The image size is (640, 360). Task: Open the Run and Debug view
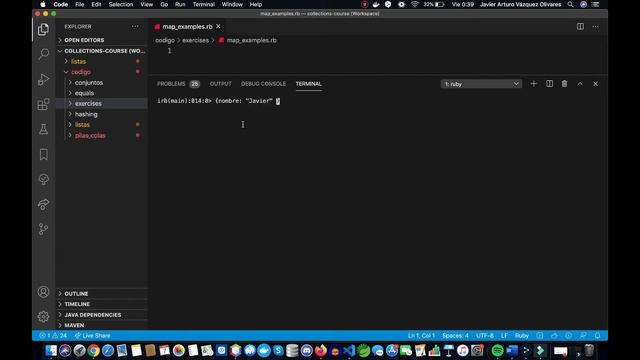43,79
